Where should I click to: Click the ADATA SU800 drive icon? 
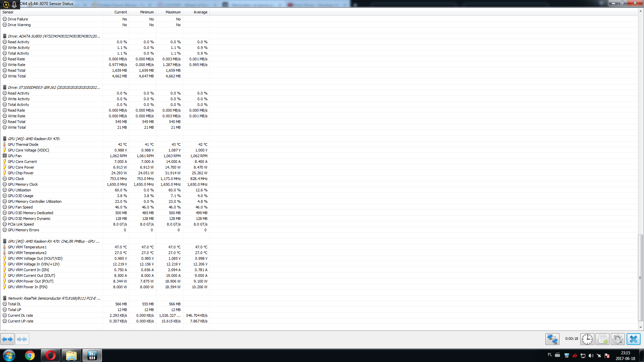(5, 36)
